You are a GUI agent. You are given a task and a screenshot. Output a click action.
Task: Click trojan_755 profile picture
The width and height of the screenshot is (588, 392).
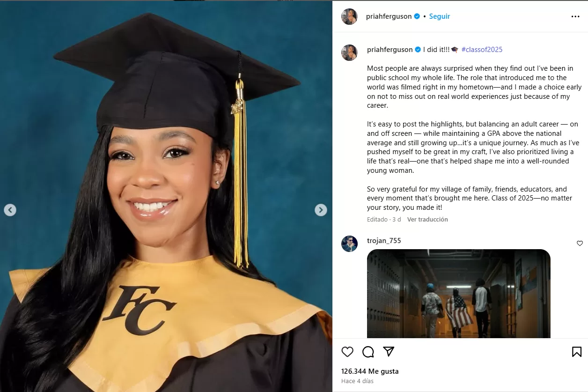[349, 244]
